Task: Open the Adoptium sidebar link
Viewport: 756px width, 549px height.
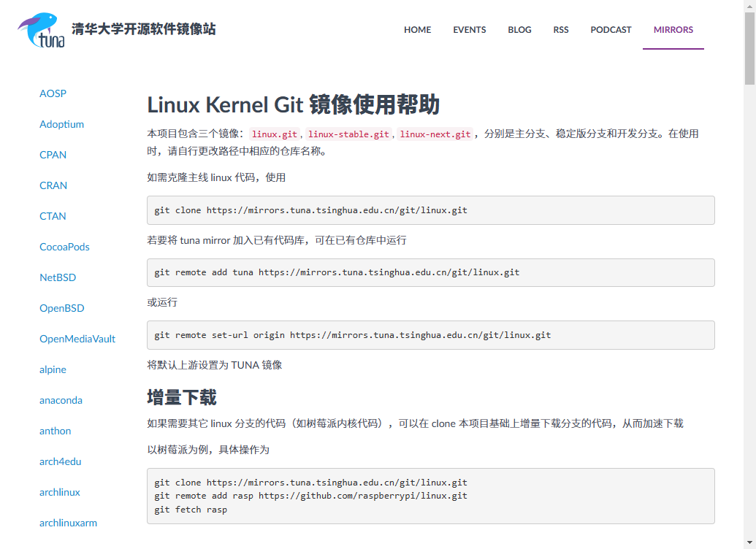Action: click(61, 124)
